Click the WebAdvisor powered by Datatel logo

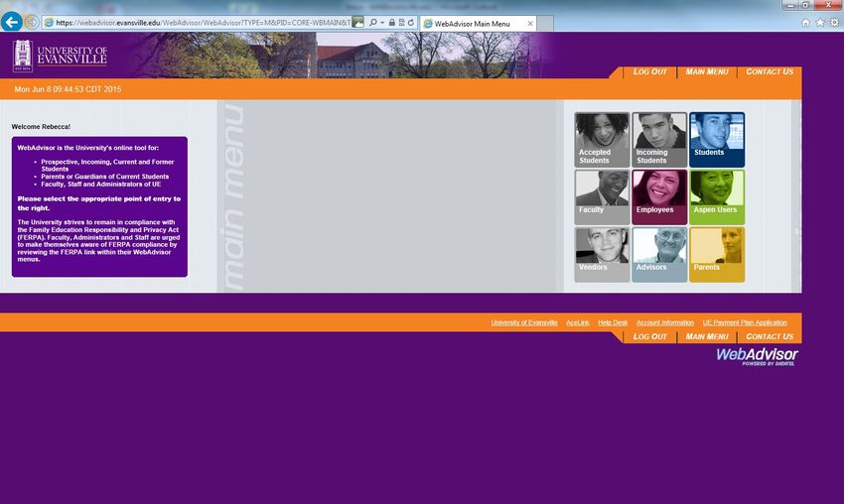pyautogui.click(x=757, y=356)
